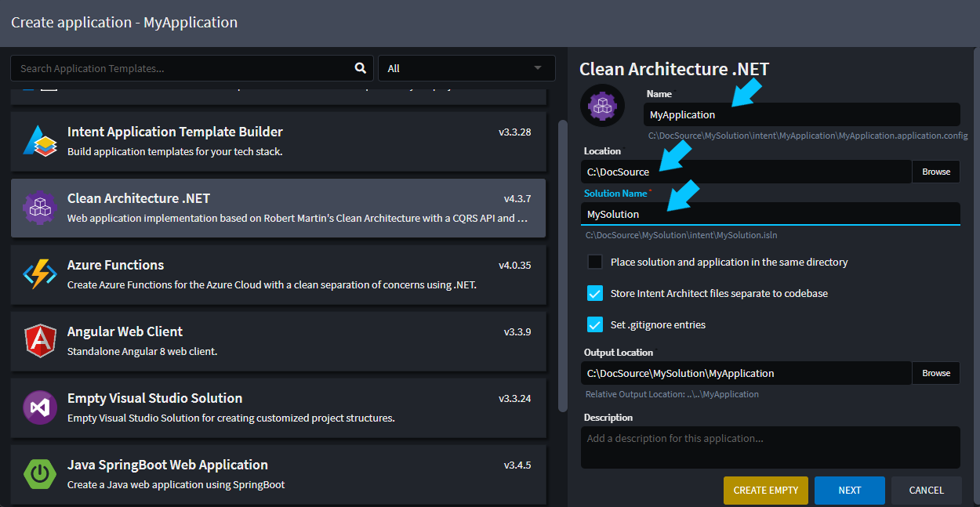Click version label v3.4.5
980x507 pixels.
pos(517,465)
